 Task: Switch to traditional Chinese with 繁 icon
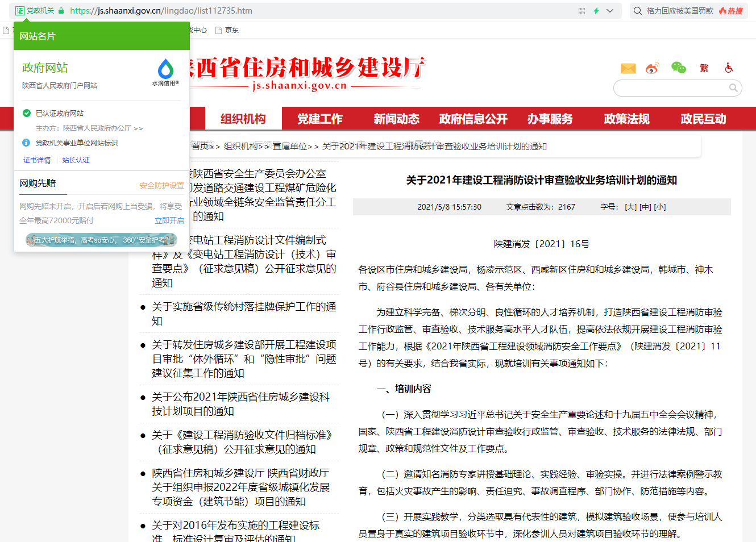coord(704,68)
